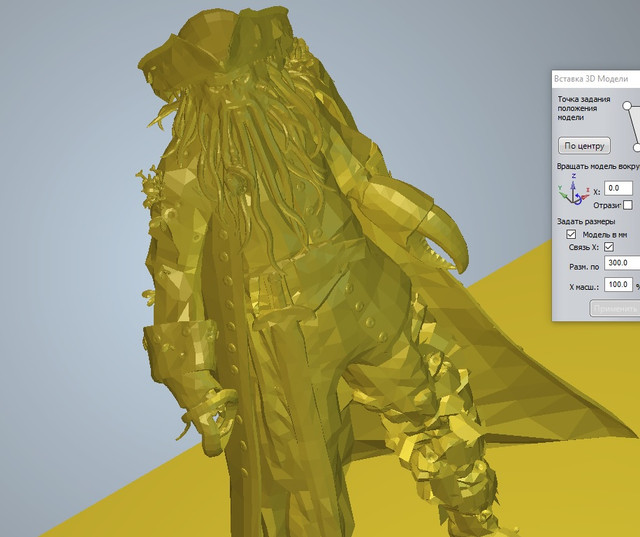The image size is (640, 537).
Task: Click the X scale field showing 100.0
Action: 618,284
